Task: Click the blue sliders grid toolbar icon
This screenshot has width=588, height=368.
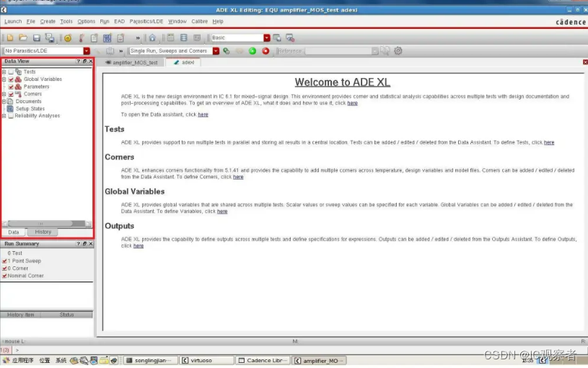Action: pos(107,38)
